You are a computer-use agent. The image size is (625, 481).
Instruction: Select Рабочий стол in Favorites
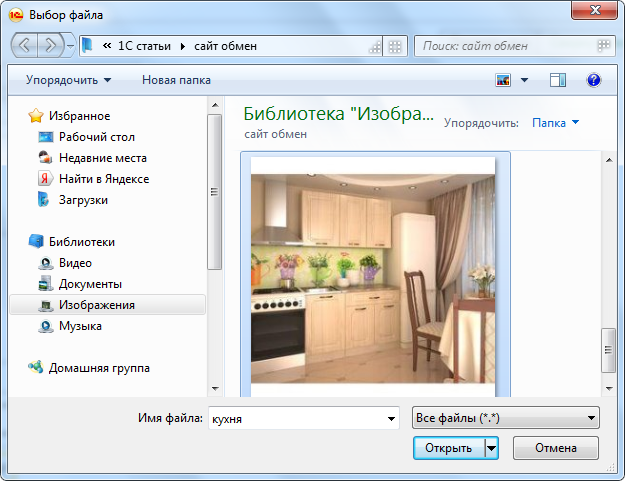pos(96,137)
